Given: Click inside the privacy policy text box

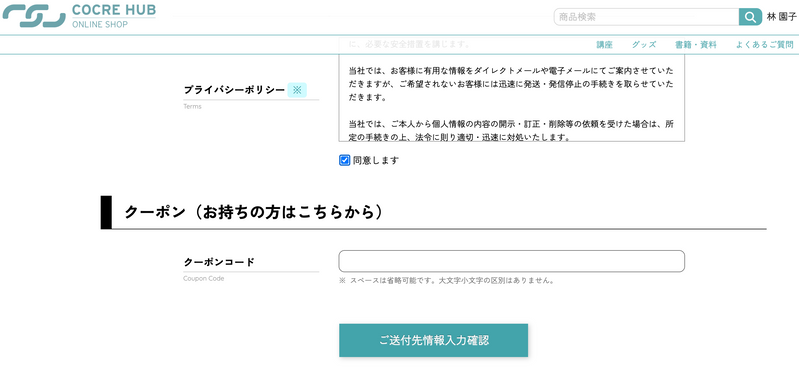Looking at the screenshot, I should pyautogui.click(x=512, y=90).
